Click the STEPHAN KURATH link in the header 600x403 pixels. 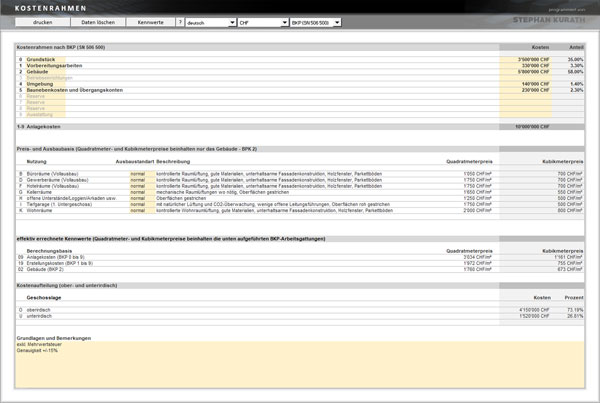click(x=549, y=20)
